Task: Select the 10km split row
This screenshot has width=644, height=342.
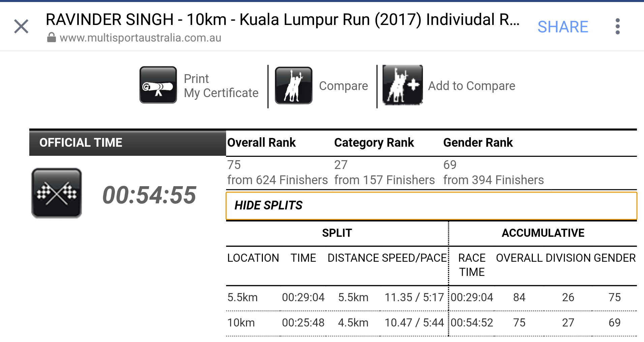Action: [431, 323]
